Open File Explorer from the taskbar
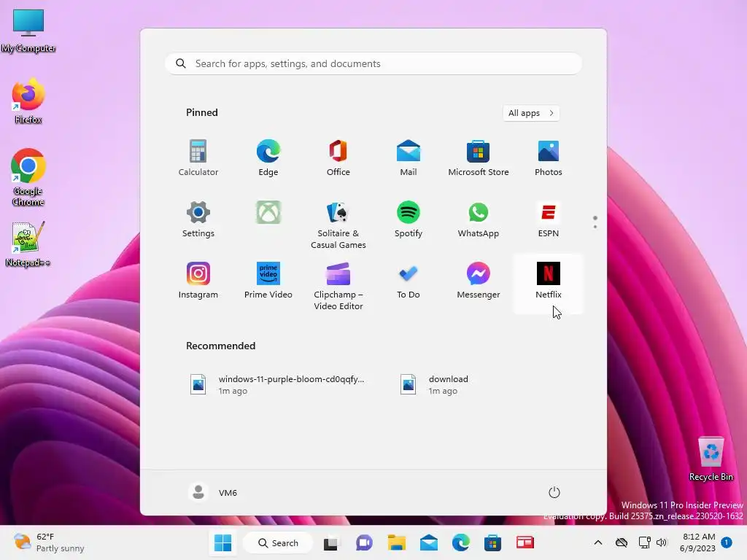This screenshot has height=560, width=747. 396,542
